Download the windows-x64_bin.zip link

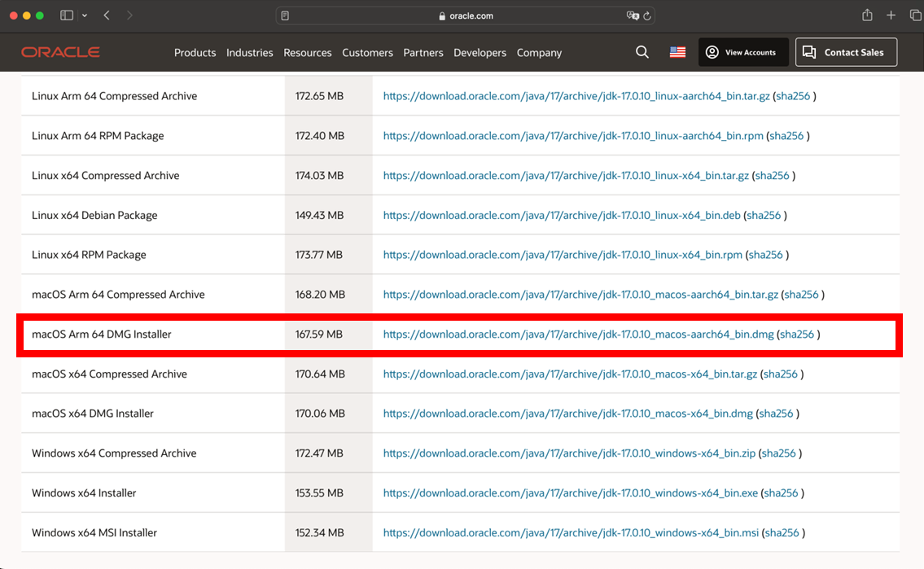point(569,453)
